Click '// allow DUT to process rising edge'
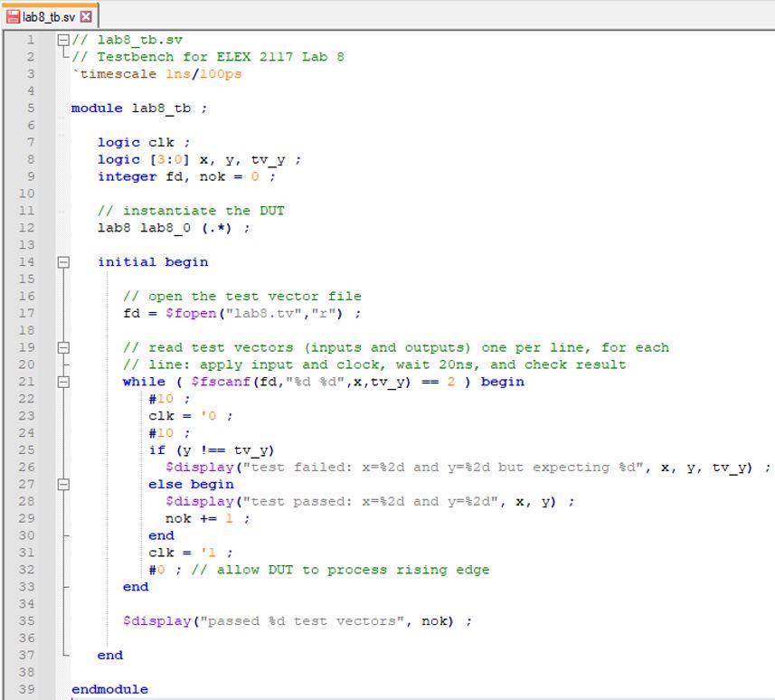Screen dimensions: 775x700 pos(340,570)
